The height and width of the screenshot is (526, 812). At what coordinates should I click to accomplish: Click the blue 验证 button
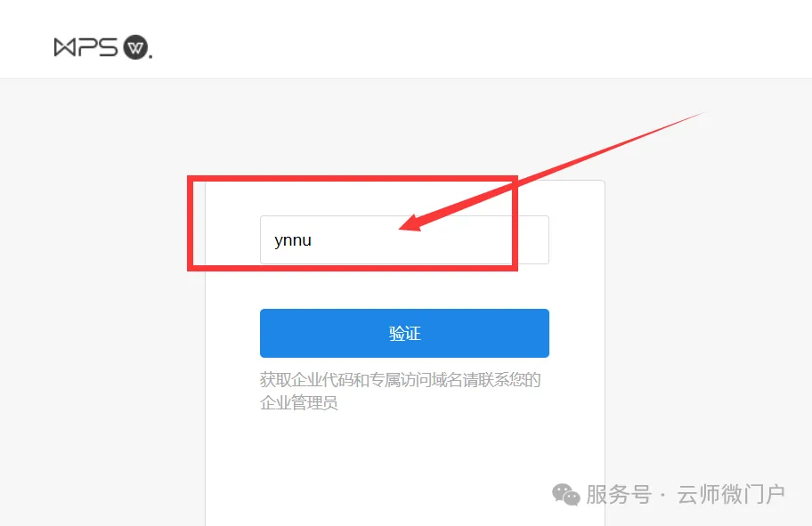tap(404, 334)
